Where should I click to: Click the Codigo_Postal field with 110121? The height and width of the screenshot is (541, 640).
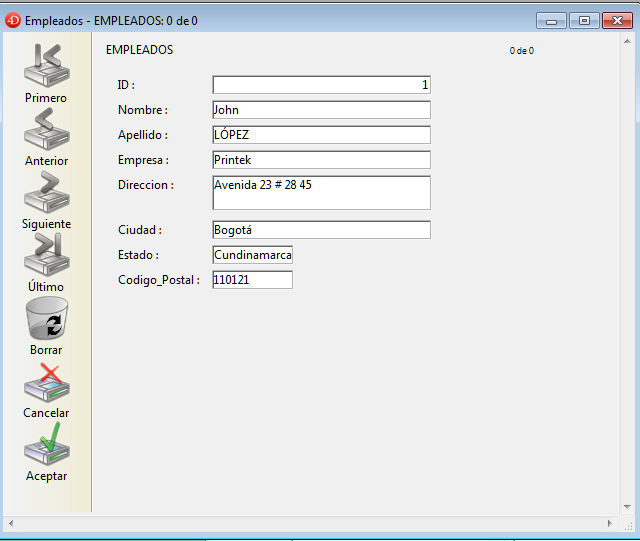tap(252, 280)
